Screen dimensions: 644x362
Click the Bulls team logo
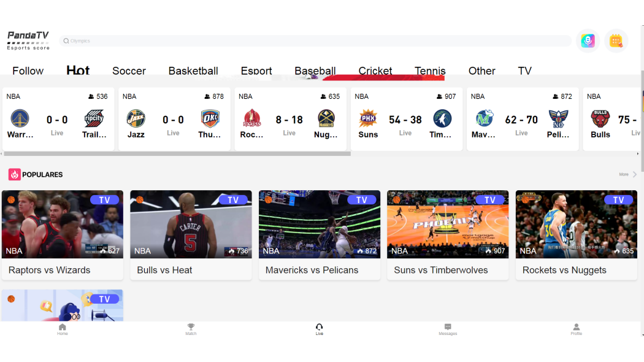(600, 119)
